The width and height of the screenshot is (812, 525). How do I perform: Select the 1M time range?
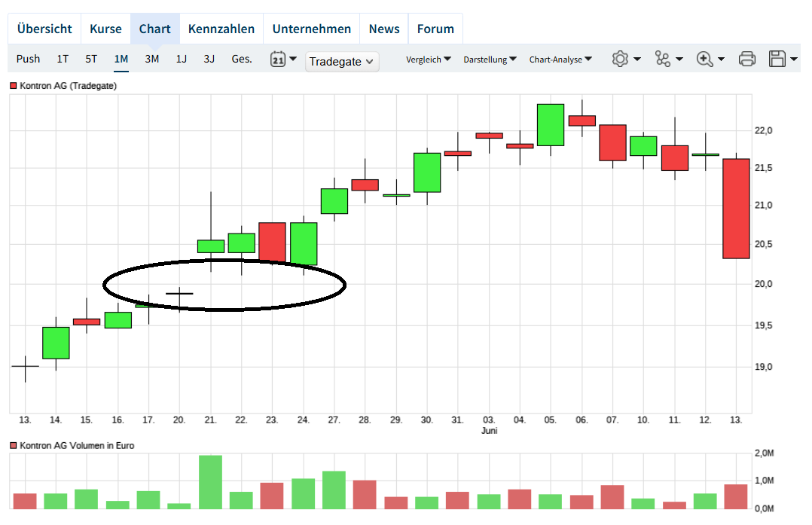coord(121,58)
